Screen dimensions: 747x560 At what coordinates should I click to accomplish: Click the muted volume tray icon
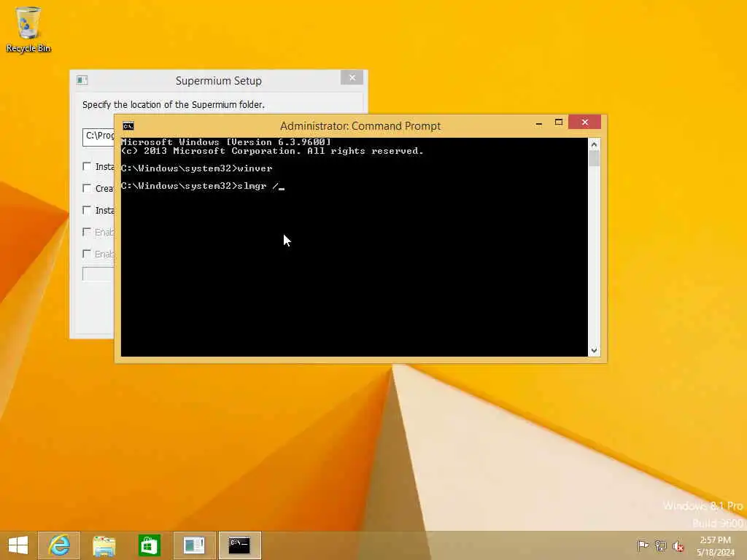[678, 546]
